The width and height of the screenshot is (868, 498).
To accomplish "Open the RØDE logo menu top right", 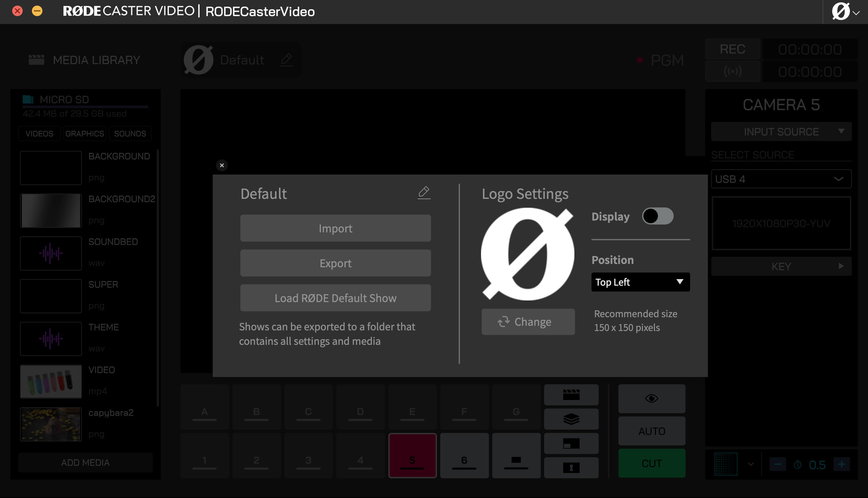I will pos(844,12).
